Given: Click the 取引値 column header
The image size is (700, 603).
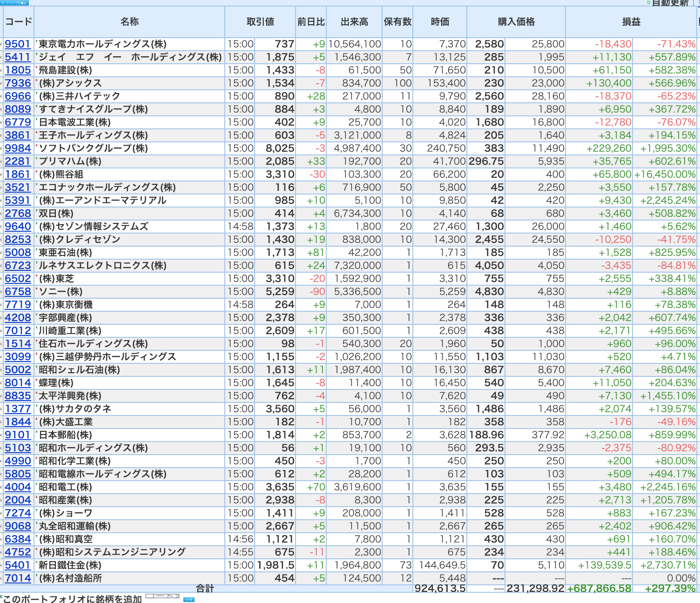Looking at the screenshot, I should pos(260,22).
